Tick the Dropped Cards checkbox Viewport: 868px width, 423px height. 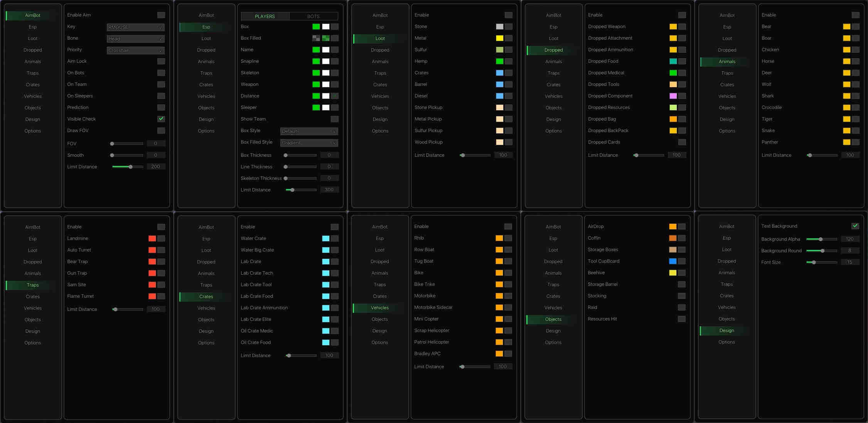682,142
